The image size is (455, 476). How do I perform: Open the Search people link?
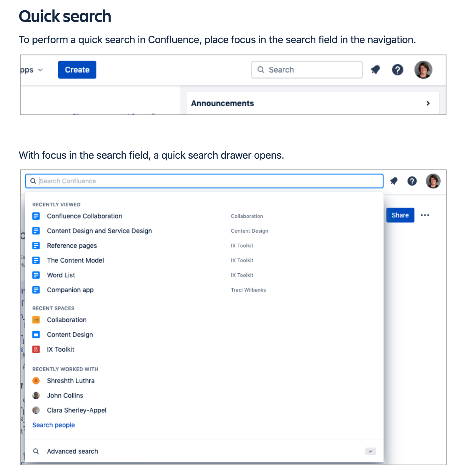point(53,425)
